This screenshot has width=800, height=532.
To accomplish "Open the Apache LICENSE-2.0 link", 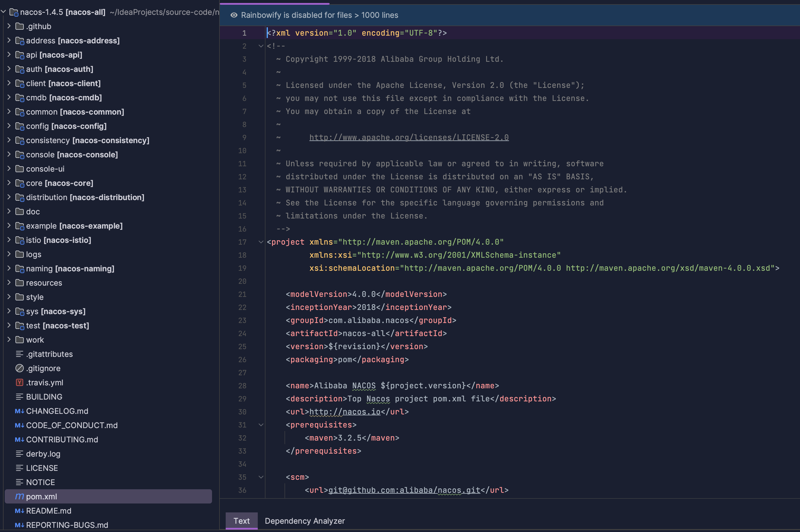I will click(x=409, y=137).
